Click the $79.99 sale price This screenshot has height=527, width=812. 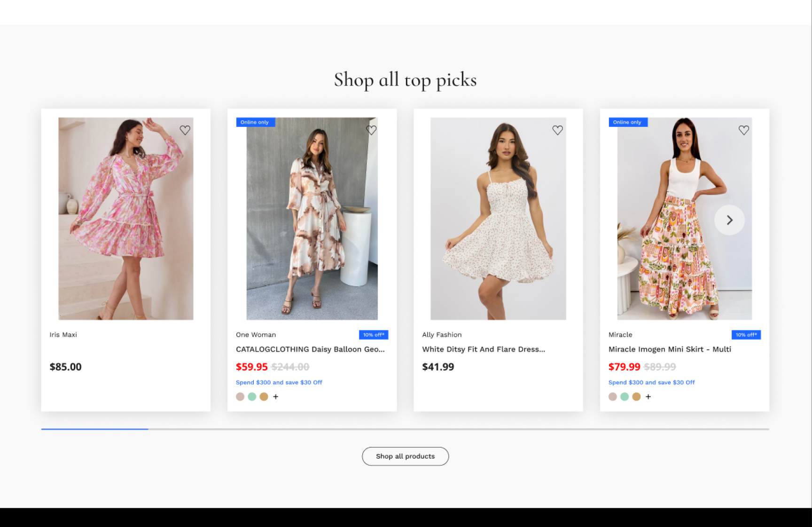625,367
